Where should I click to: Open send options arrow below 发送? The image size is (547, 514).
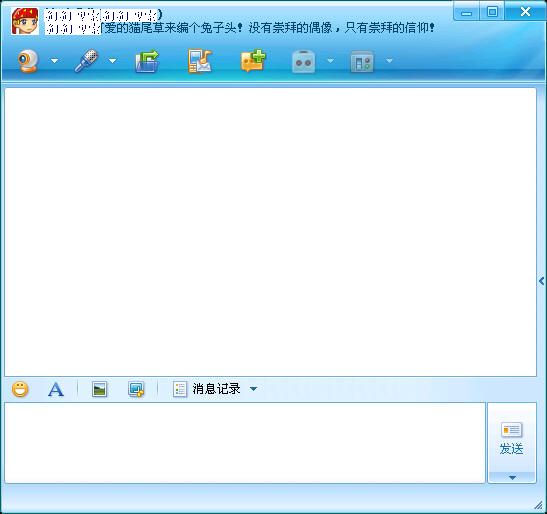coord(512,478)
